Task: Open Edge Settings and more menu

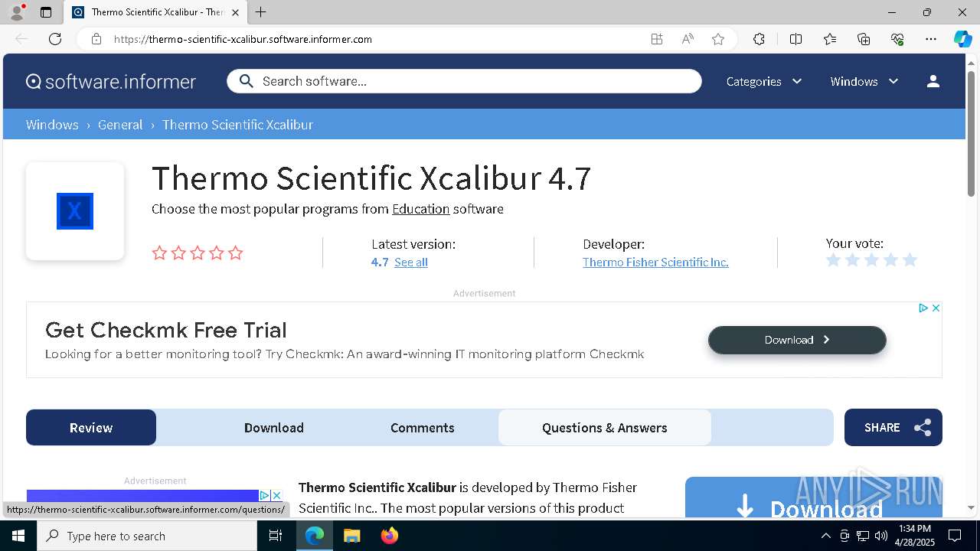Action: [x=931, y=39]
